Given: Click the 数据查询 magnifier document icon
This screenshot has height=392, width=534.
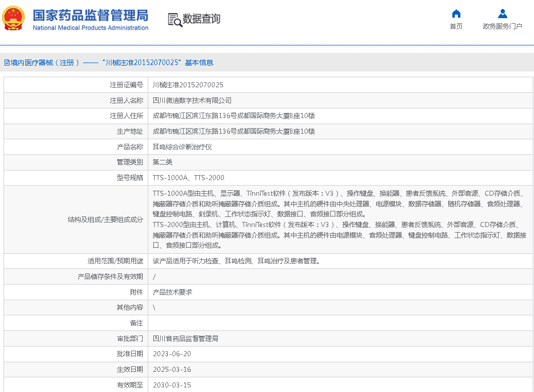Looking at the screenshot, I should click(x=174, y=20).
